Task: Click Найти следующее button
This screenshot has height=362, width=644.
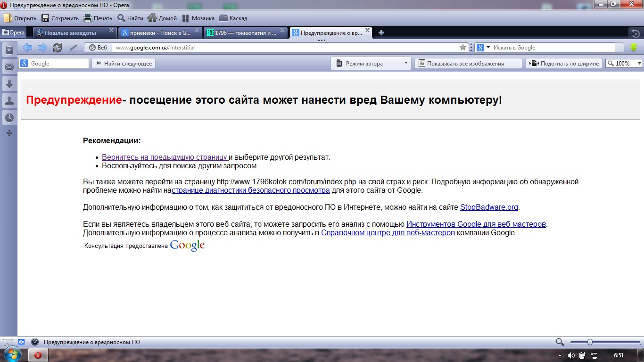Action: coord(124,63)
